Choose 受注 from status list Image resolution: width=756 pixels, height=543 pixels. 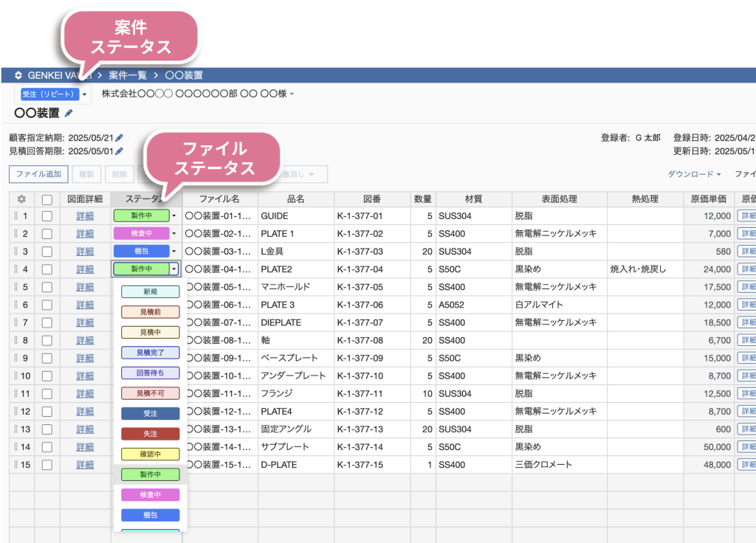(x=151, y=413)
